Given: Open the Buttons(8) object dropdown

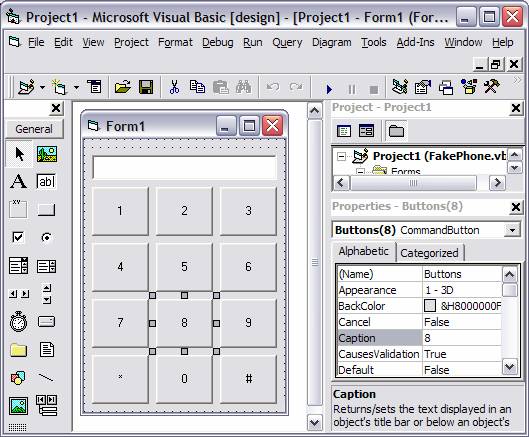Looking at the screenshot, I should coord(512,230).
